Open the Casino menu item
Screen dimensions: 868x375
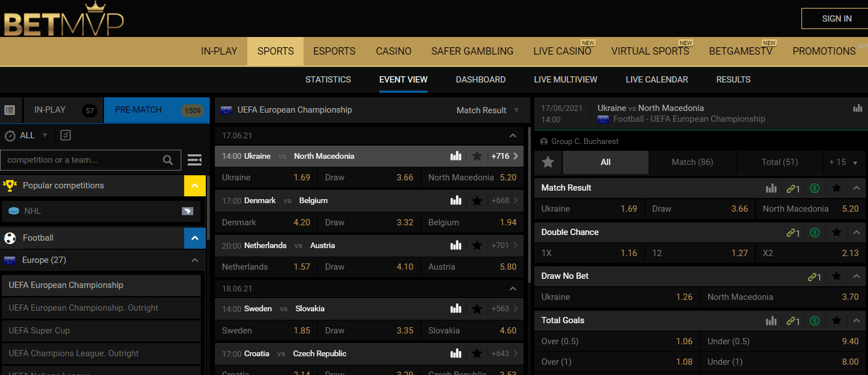393,51
